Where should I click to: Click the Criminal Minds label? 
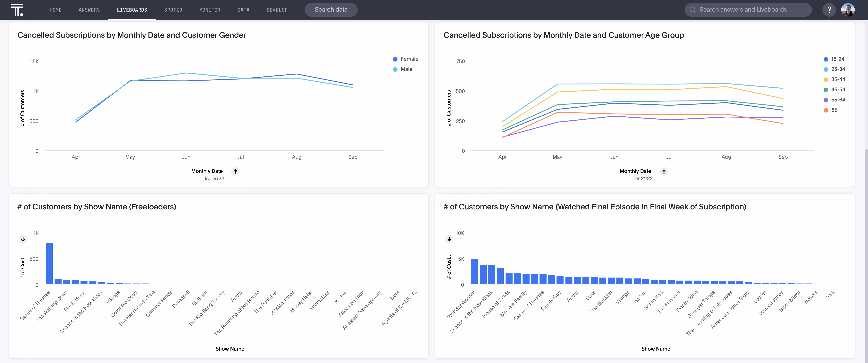[x=159, y=304]
